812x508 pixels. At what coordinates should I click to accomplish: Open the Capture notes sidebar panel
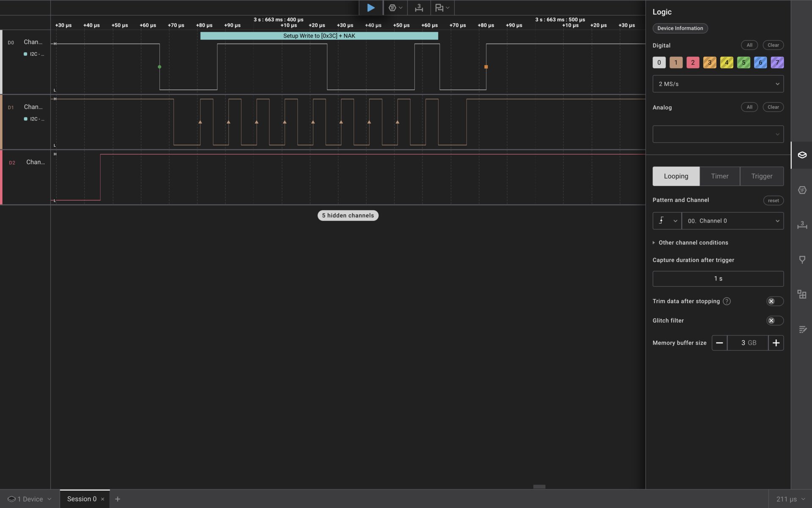tap(802, 330)
